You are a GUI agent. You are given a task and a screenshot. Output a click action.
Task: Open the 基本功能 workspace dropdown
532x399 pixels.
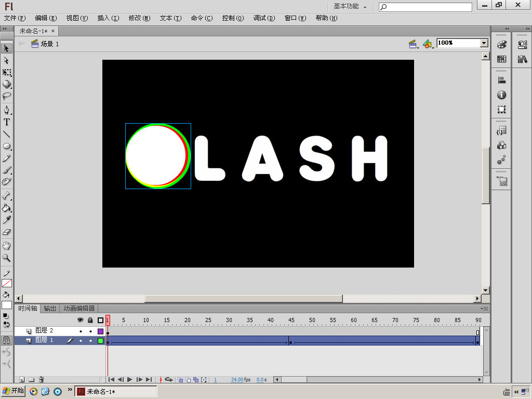pos(350,6)
